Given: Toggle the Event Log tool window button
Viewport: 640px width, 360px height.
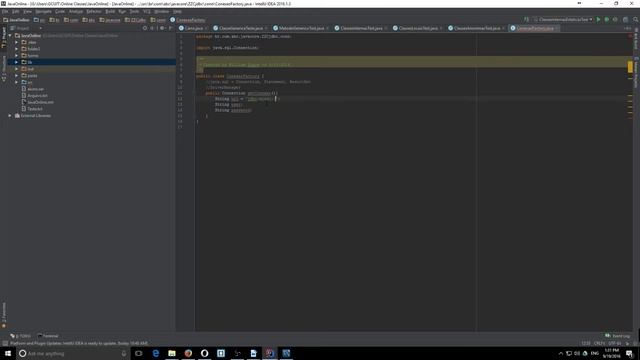Looking at the screenshot, I should (x=618, y=336).
